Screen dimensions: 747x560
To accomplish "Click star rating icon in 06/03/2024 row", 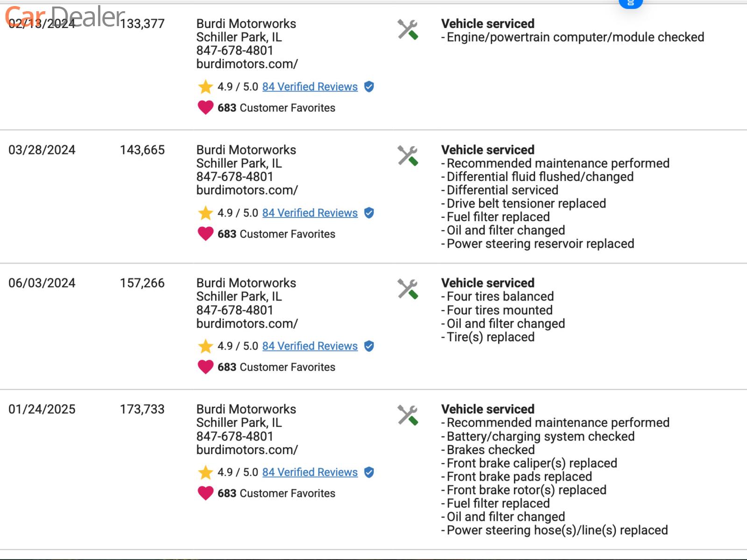I will pos(205,346).
